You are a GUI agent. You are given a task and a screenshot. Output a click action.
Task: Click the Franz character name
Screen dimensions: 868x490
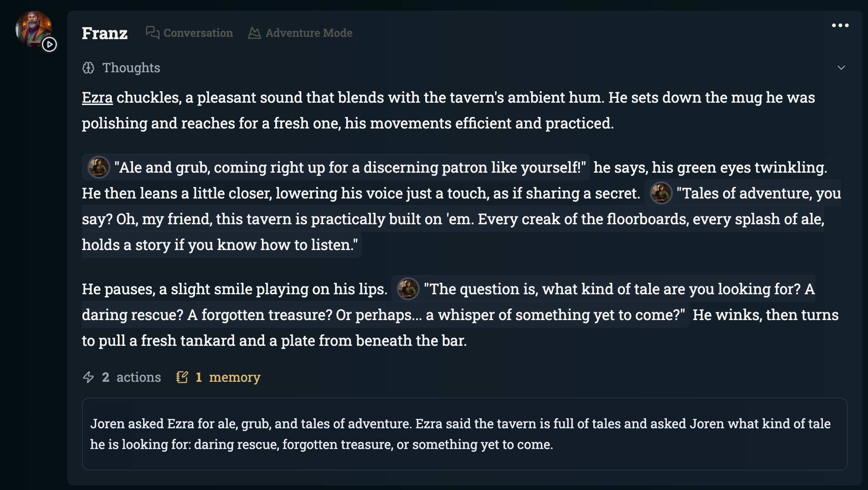104,33
